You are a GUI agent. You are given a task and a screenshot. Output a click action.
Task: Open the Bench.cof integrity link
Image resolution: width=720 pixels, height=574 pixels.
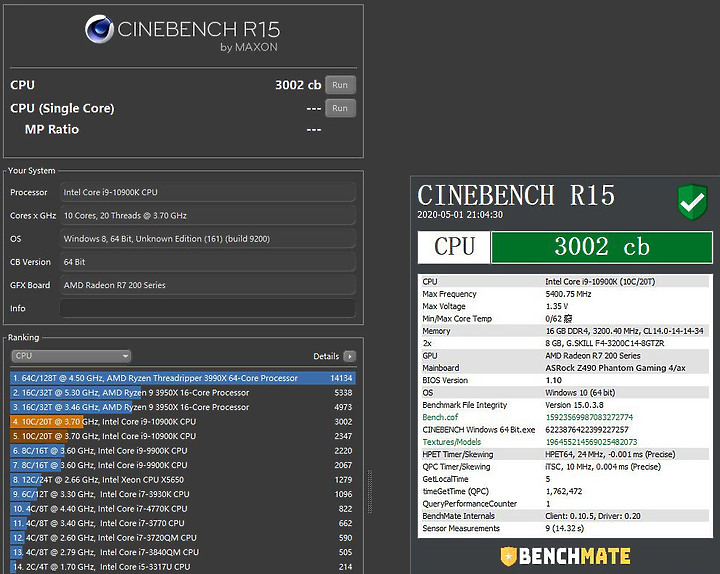(x=440, y=417)
